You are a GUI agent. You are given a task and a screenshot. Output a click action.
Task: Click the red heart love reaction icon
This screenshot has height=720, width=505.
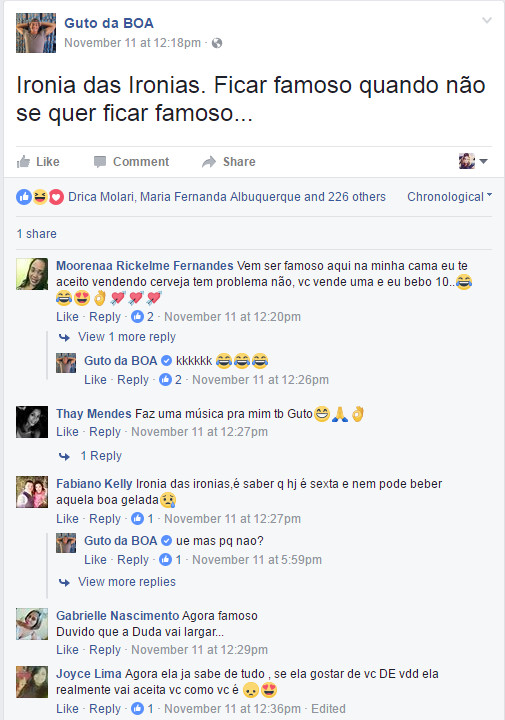56,197
